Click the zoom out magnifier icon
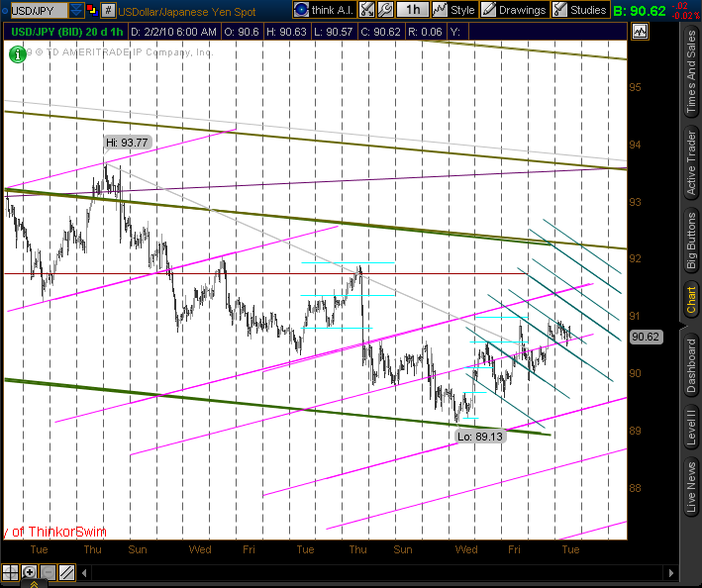The height and width of the screenshot is (588, 702). coord(48,572)
